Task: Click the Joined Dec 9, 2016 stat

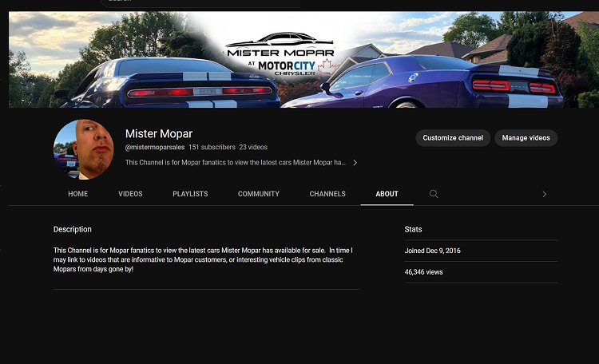Action: (432, 251)
